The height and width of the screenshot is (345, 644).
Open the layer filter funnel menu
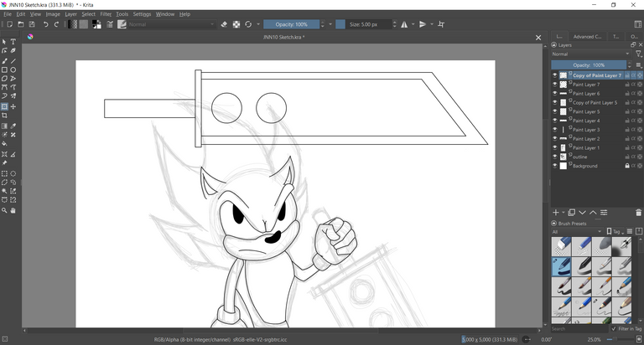pos(638,54)
